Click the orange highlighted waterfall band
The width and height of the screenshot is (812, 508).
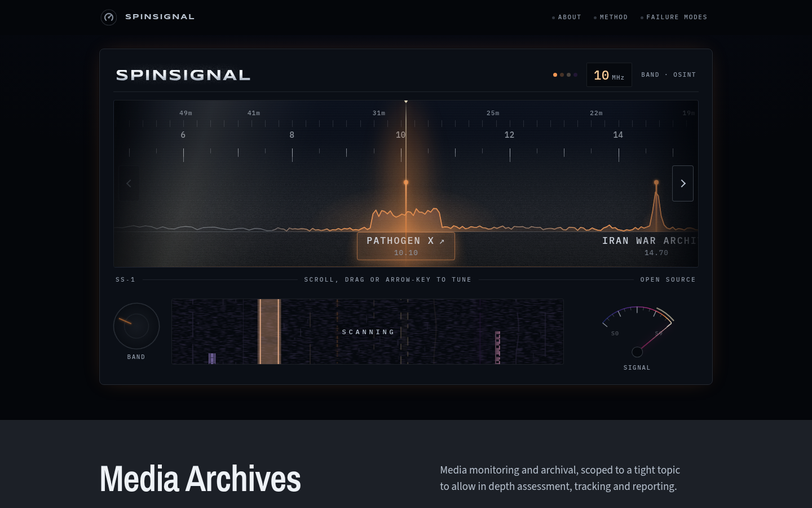[269, 331]
